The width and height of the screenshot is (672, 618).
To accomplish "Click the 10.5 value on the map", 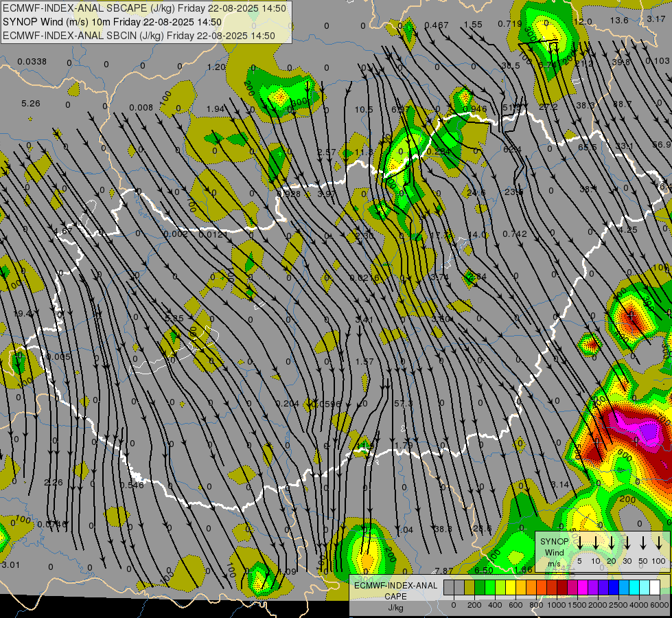I will click(x=364, y=110).
